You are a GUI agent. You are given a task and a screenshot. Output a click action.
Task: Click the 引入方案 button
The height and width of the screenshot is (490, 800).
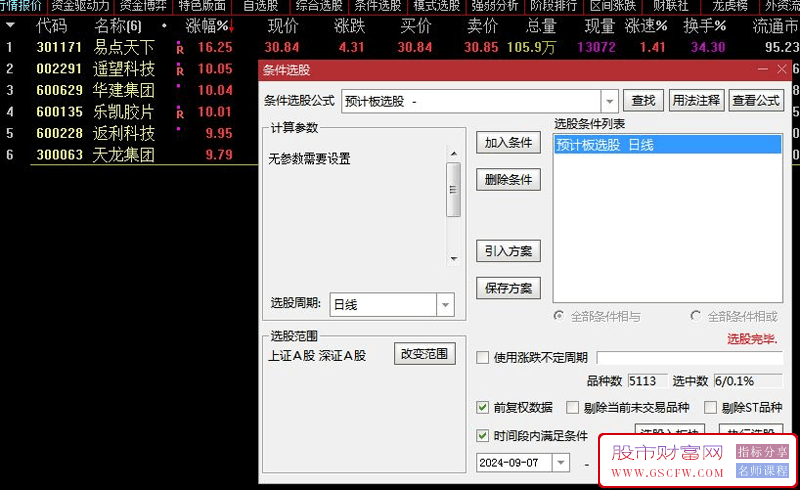[508, 251]
